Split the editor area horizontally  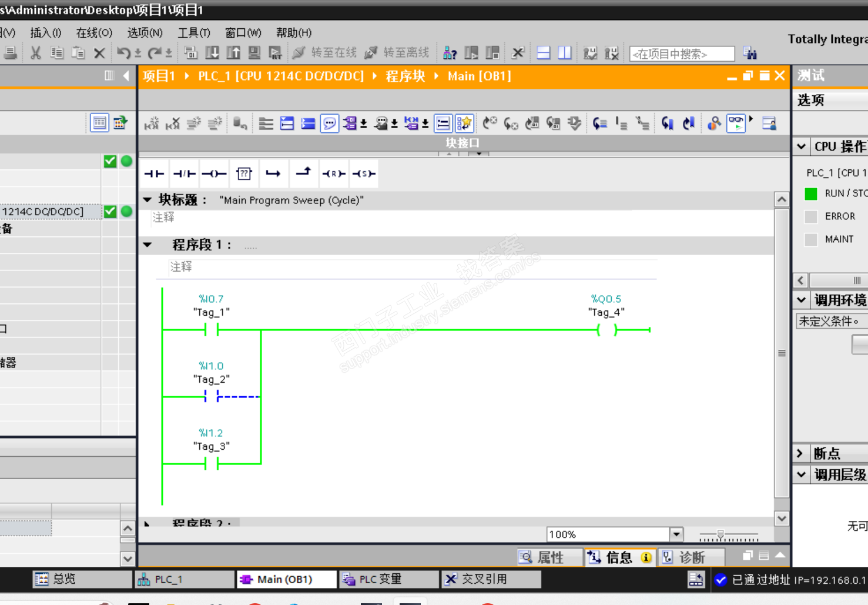(544, 53)
